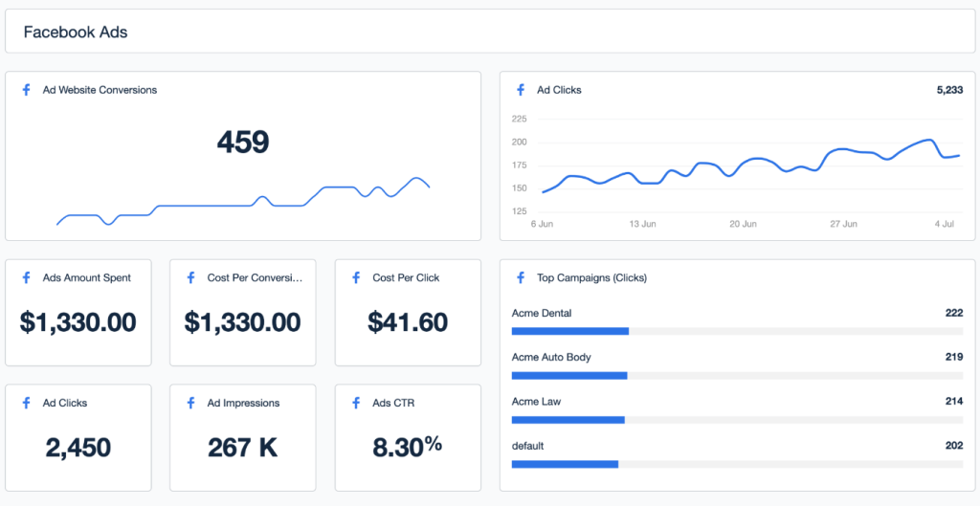
Task: Click the 219 clicks count for Acme Auto Body
Action: [954, 358]
